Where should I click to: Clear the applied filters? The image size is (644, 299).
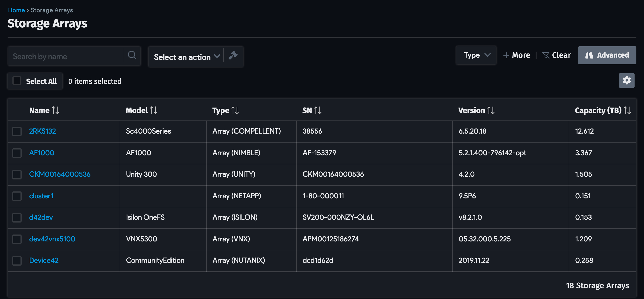click(556, 55)
